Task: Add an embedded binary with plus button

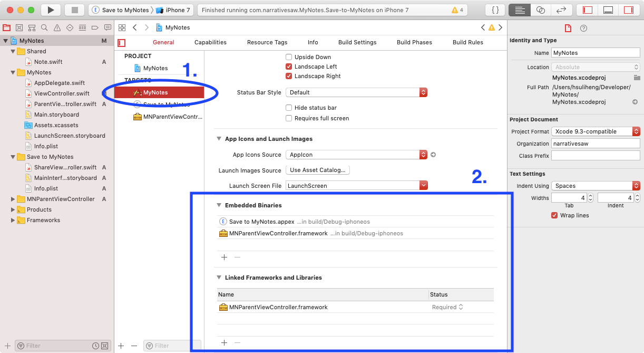Action: coord(224,257)
